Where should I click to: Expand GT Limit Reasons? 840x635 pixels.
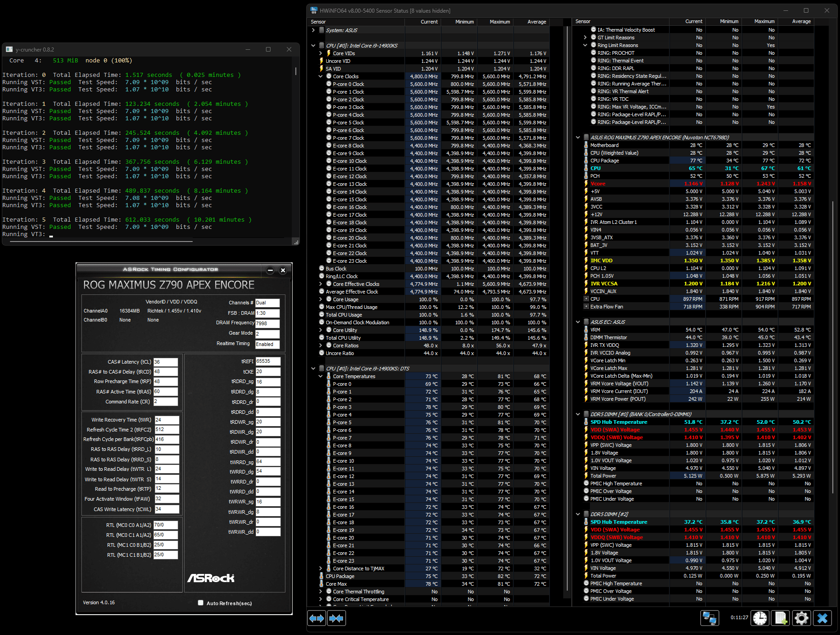click(x=585, y=38)
